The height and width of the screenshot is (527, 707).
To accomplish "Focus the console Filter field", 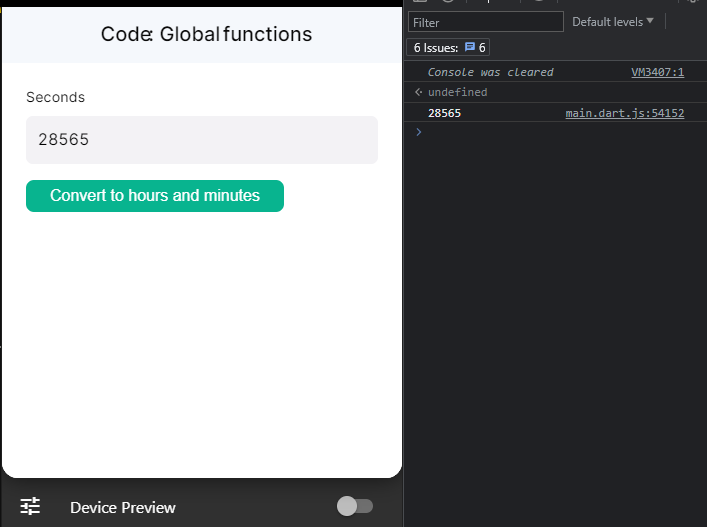I will [485, 22].
